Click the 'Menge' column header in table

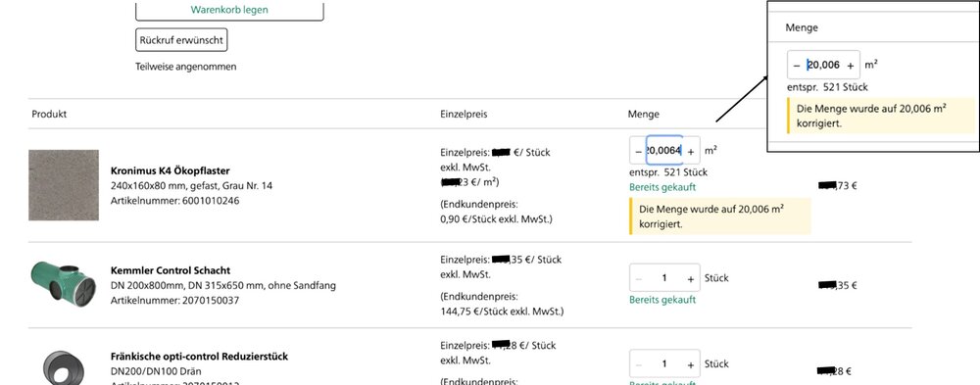(643, 115)
